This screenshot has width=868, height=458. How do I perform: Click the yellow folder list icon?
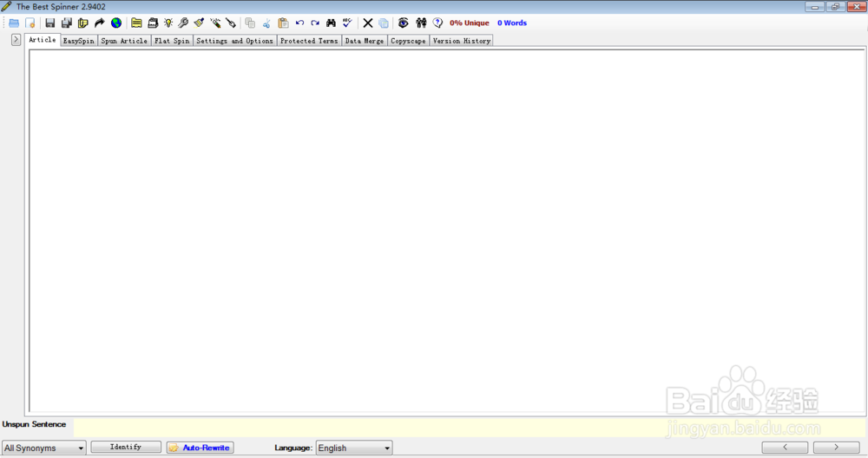(136, 23)
